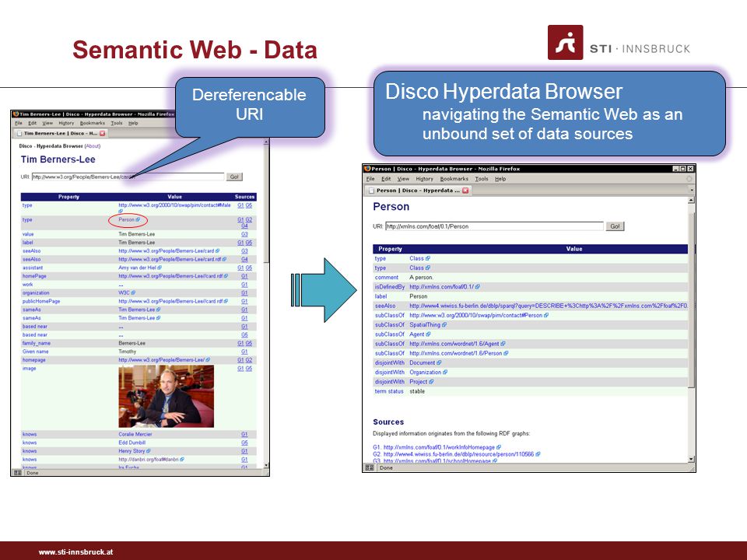Click the assistant property link
Image resolution: width=747 pixels, height=560 pixels.
[33, 268]
